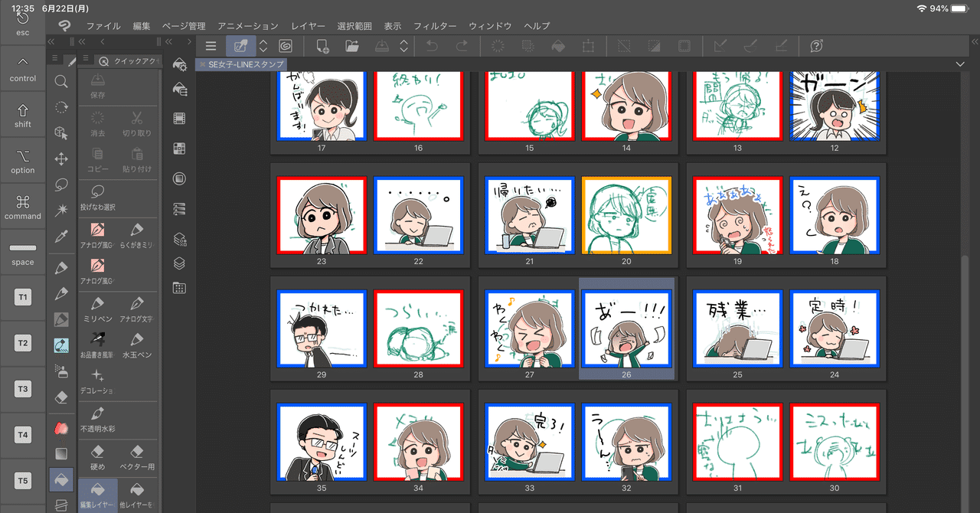
Task: Select the Auto select magic wand tool
Action: coord(61,211)
